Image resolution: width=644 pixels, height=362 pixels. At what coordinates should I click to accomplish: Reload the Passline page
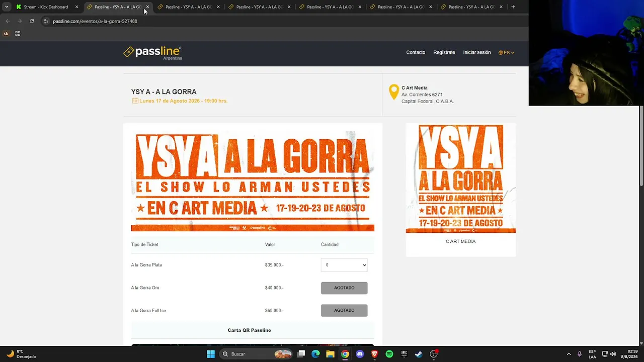click(x=32, y=21)
